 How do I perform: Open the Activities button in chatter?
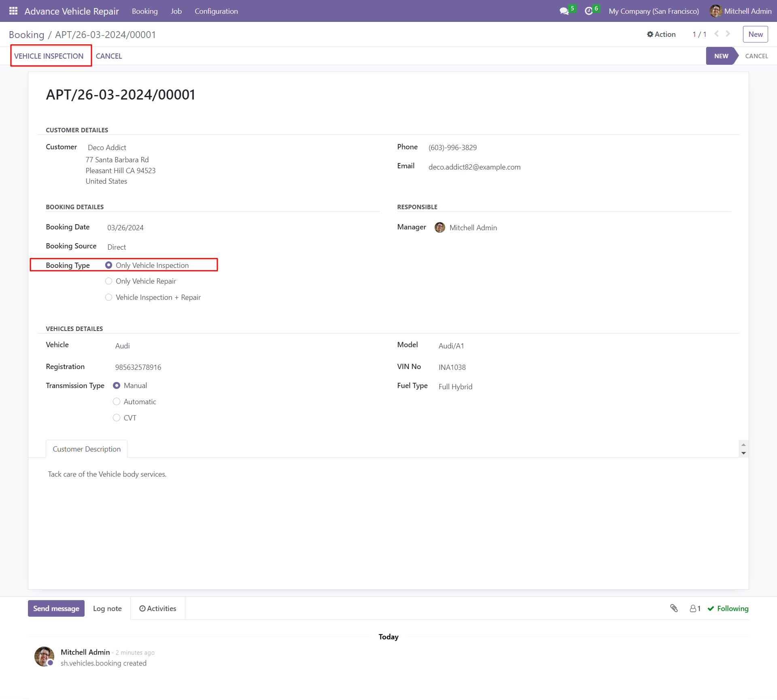(x=157, y=608)
